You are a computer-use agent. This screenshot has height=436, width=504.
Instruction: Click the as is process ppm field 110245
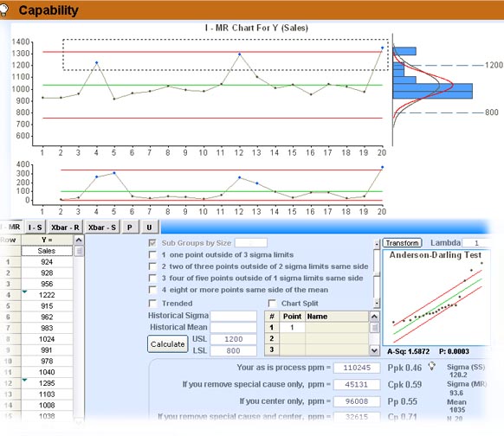pyautogui.click(x=357, y=368)
